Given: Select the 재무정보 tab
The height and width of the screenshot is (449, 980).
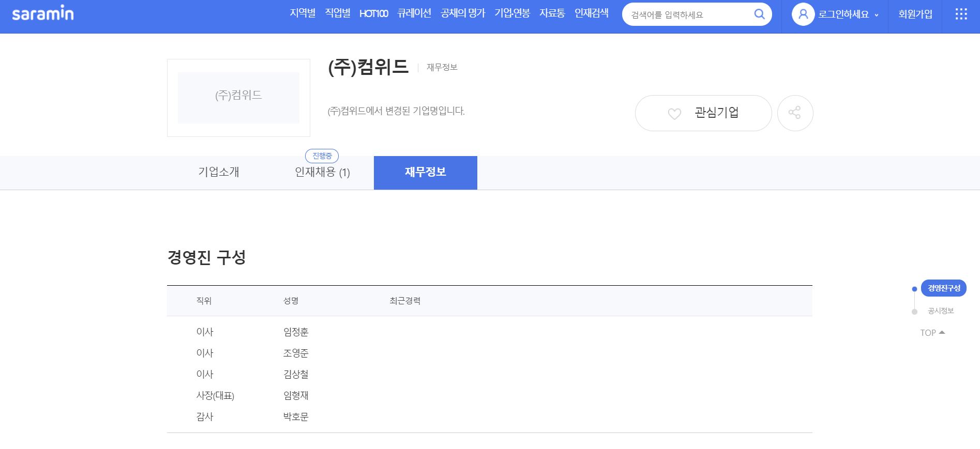Looking at the screenshot, I should (426, 173).
